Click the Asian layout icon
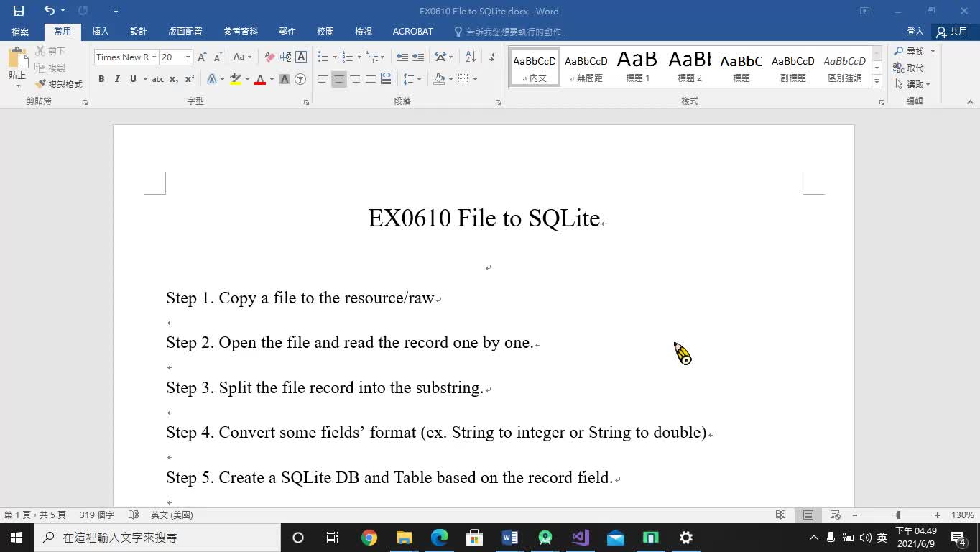Viewport: 980px width, 552px height. pos(440,57)
